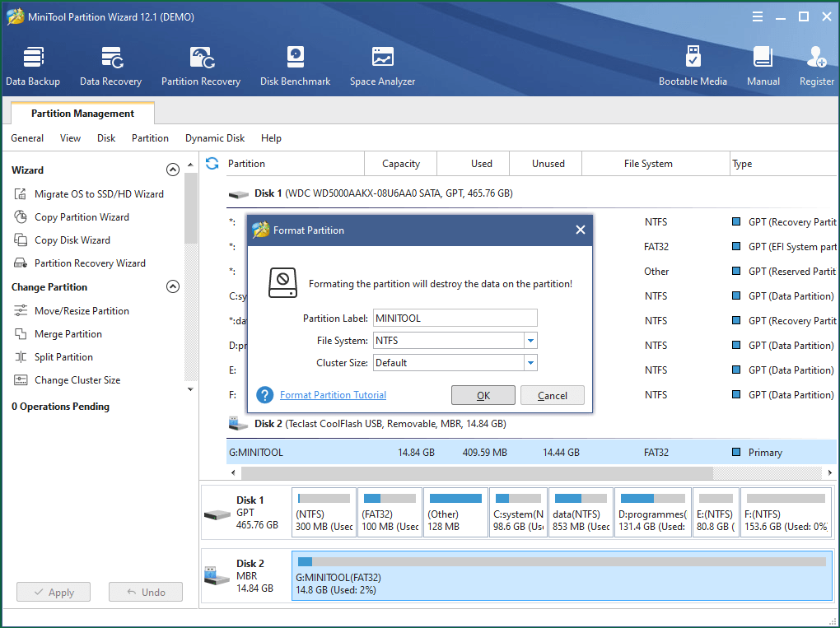Click the Register icon

pos(816,58)
